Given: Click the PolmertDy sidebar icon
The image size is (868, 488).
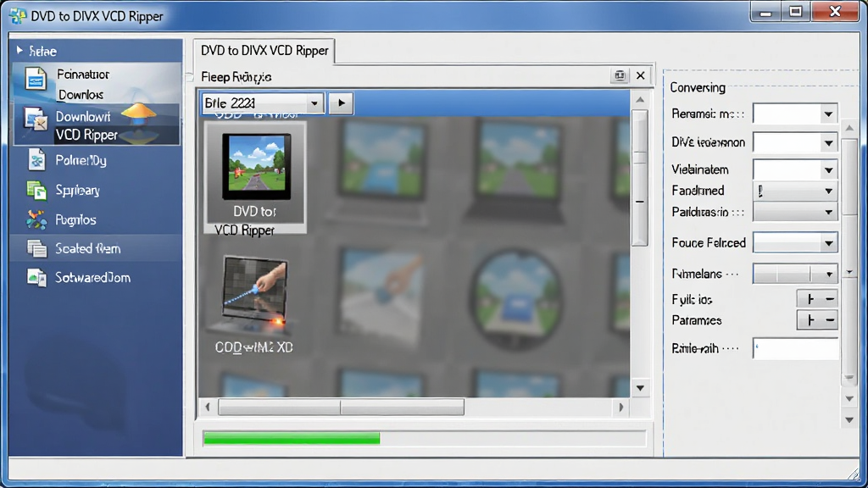Looking at the screenshot, I should (36, 160).
